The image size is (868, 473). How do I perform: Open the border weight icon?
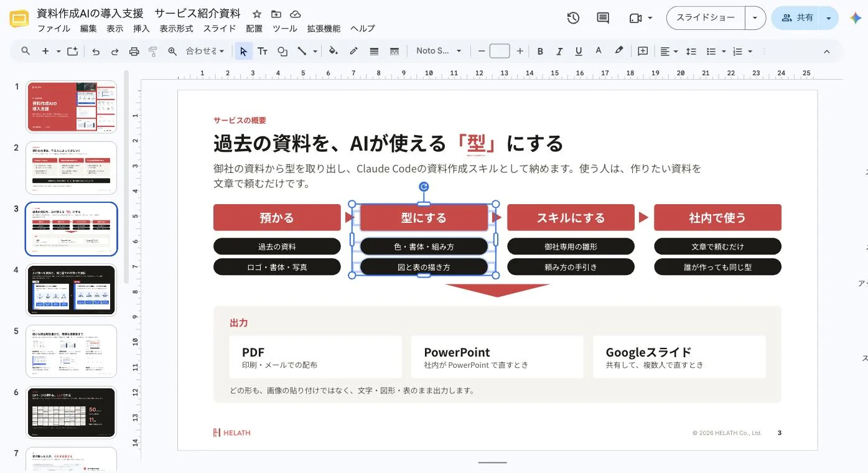(x=374, y=51)
